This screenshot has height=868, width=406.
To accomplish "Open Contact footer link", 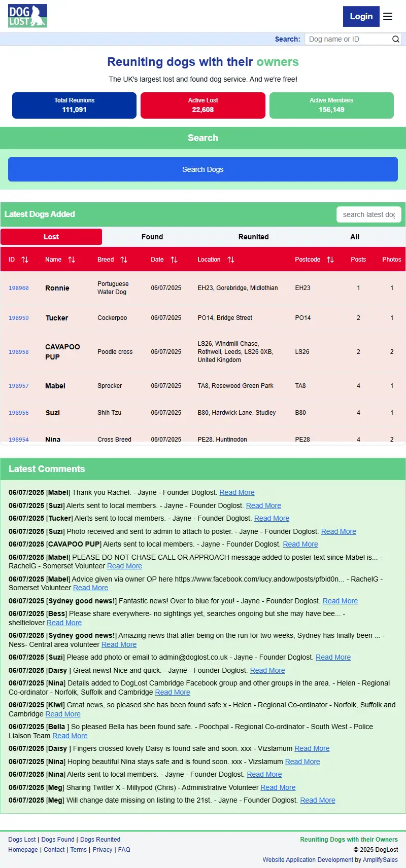I will [54, 850].
